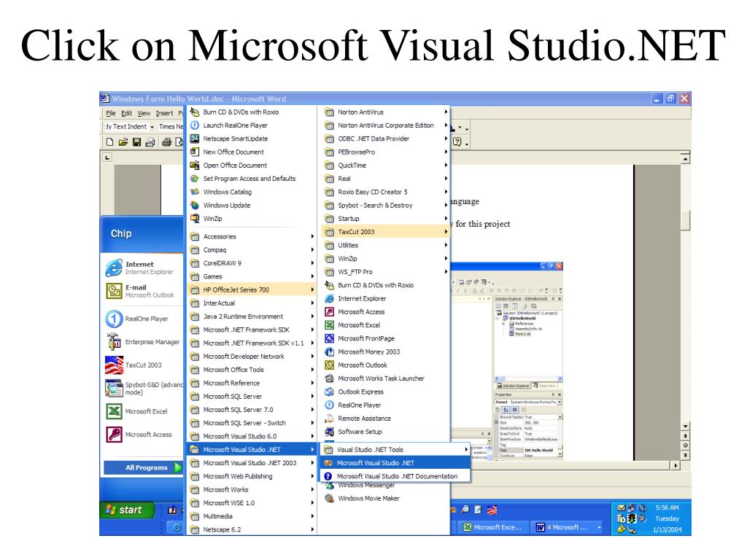
Task: Click the New Office Document icon
Action: click(x=194, y=152)
